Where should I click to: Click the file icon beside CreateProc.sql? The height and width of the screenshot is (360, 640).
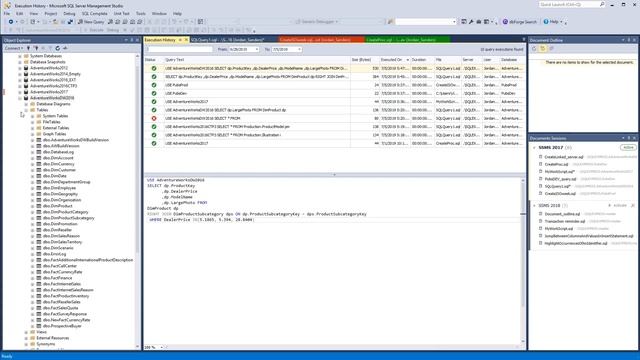[x=540, y=164]
